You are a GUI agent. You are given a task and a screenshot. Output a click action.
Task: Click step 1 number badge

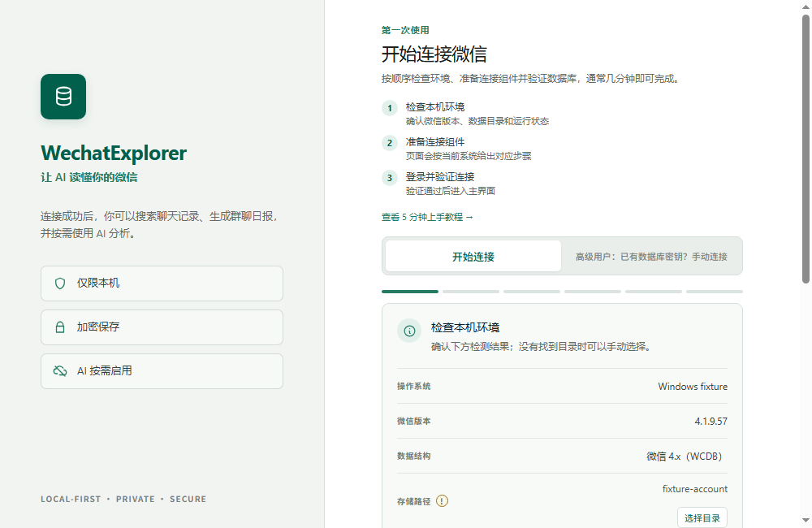(x=390, y=108)
